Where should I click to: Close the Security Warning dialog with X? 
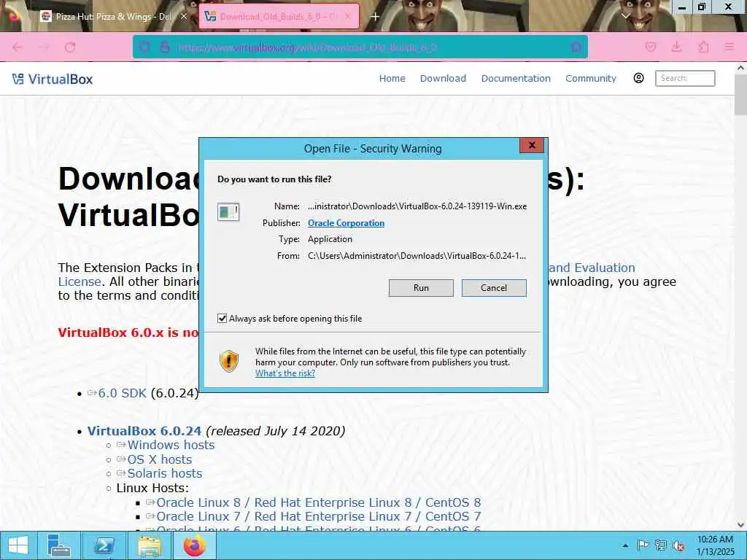532,145
